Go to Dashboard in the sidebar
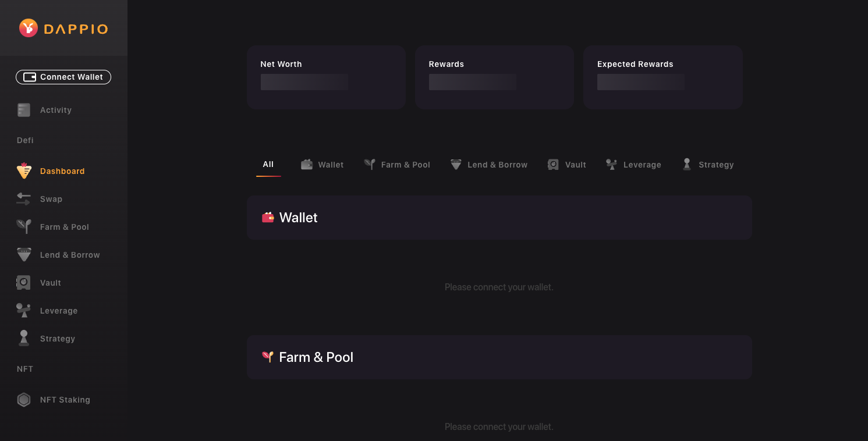Screen dimensions: 868x441 tap(62, 171)
